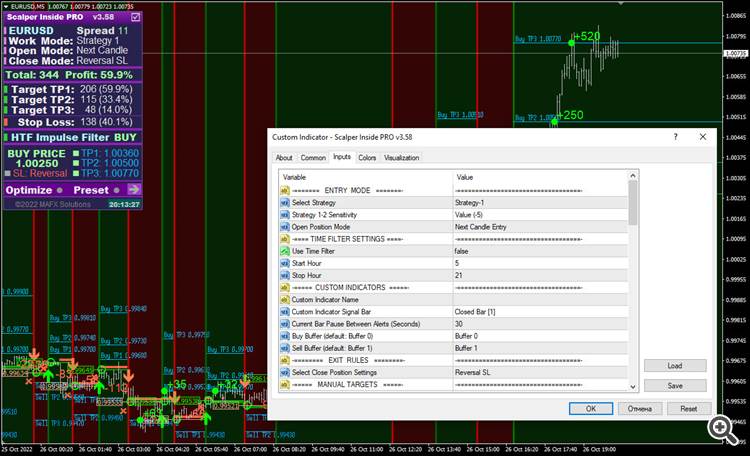Click the icon beside Custom Indicator Signal Bar
The height and width of the screenshot is (456, 750).
coord(285,312)
